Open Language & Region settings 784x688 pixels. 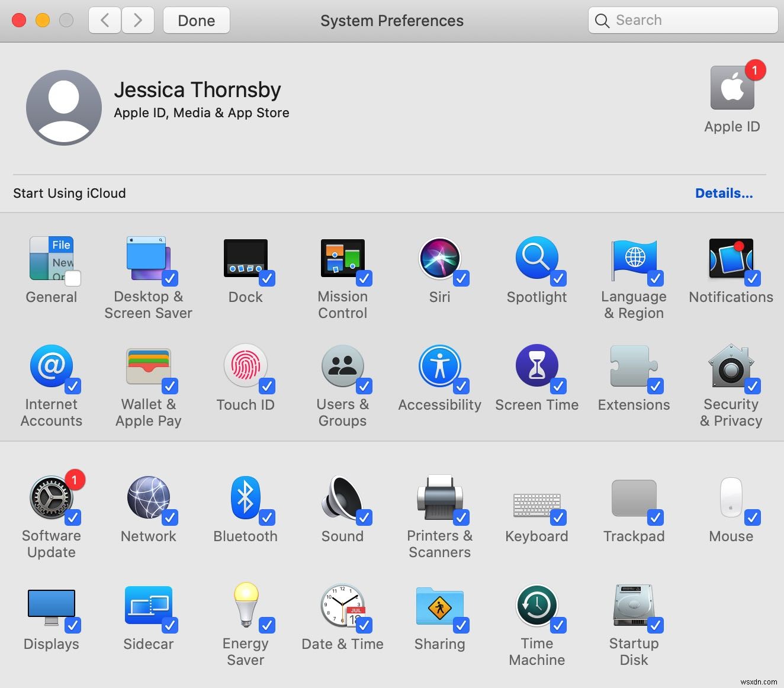(633, 259)
